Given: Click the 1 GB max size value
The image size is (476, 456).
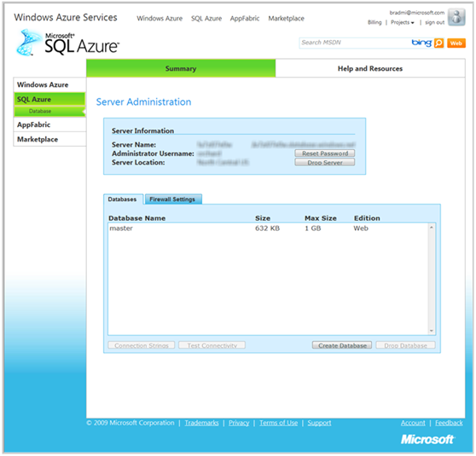Looking at the screenshot, I should tap(313, 228).
